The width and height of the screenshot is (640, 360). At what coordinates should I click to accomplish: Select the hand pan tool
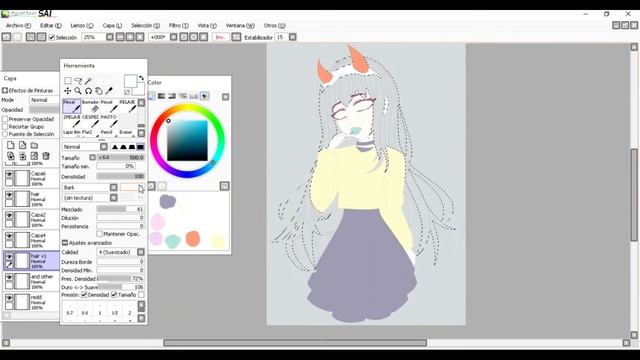click(x=99, y=91)
